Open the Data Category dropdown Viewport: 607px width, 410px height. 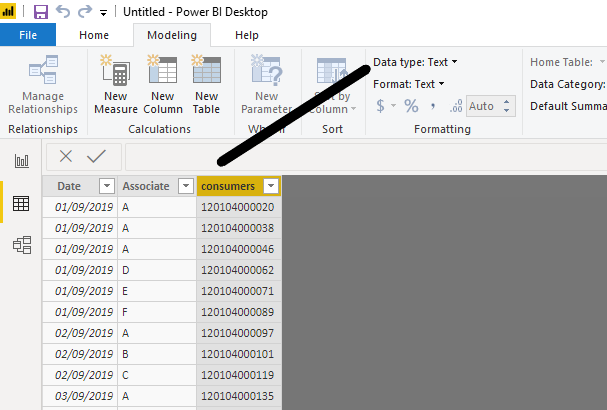pos(568,84)
